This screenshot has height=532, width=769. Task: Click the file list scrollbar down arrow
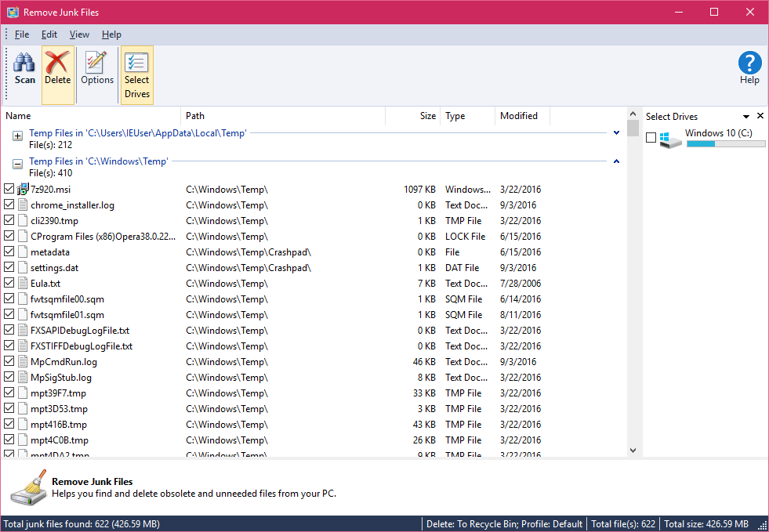pyautogui.click(x=632, y=450)
